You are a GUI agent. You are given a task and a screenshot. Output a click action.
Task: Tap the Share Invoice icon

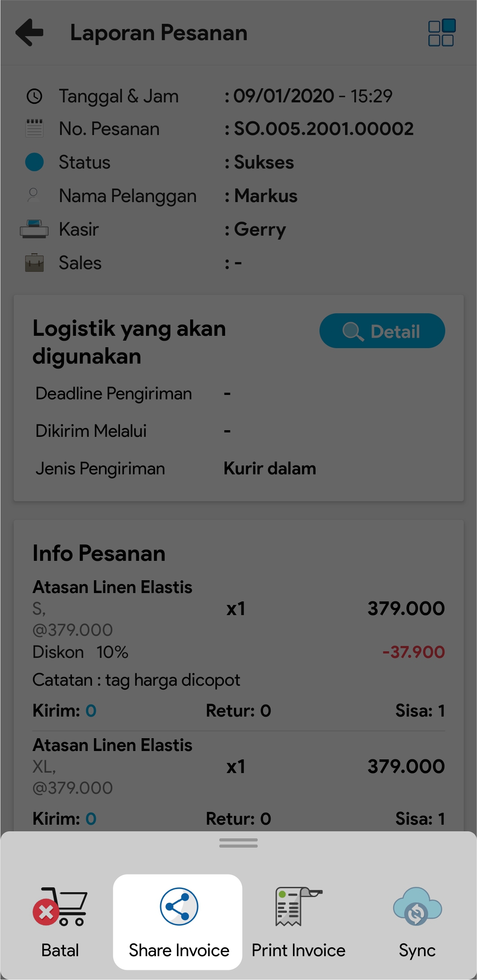point(179,906)
